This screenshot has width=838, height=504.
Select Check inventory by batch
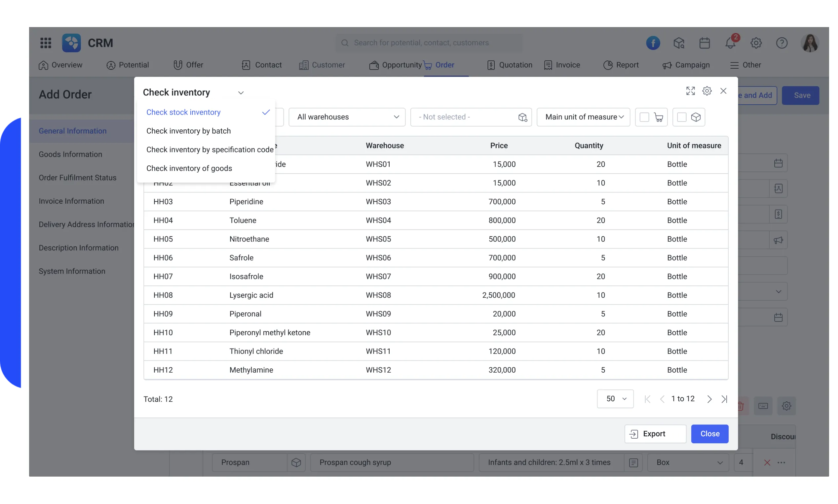click(189, 131)
